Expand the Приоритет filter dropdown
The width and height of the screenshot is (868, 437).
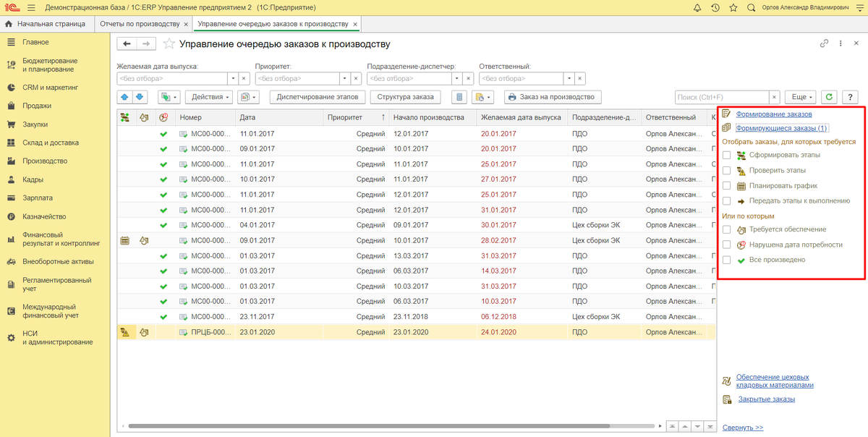pos(345,78)
